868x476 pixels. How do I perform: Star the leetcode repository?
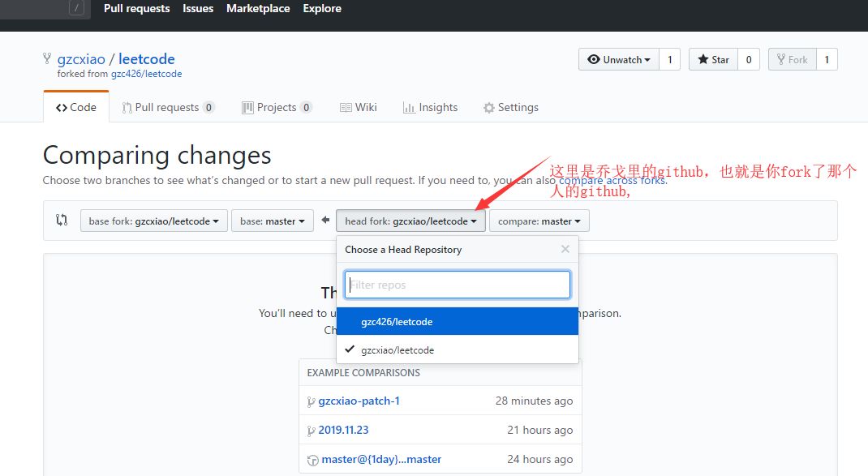(714, 59)
